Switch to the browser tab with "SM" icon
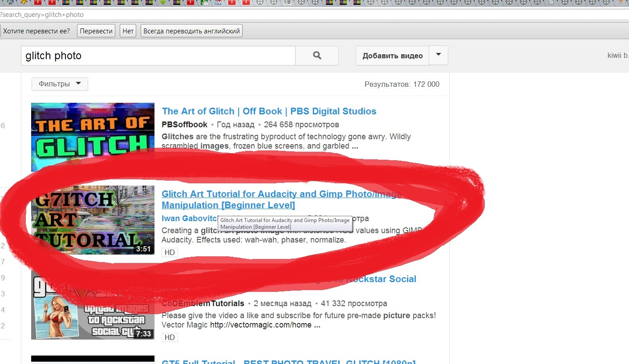This screenshot has width=629, height=364. pos(218,2)
